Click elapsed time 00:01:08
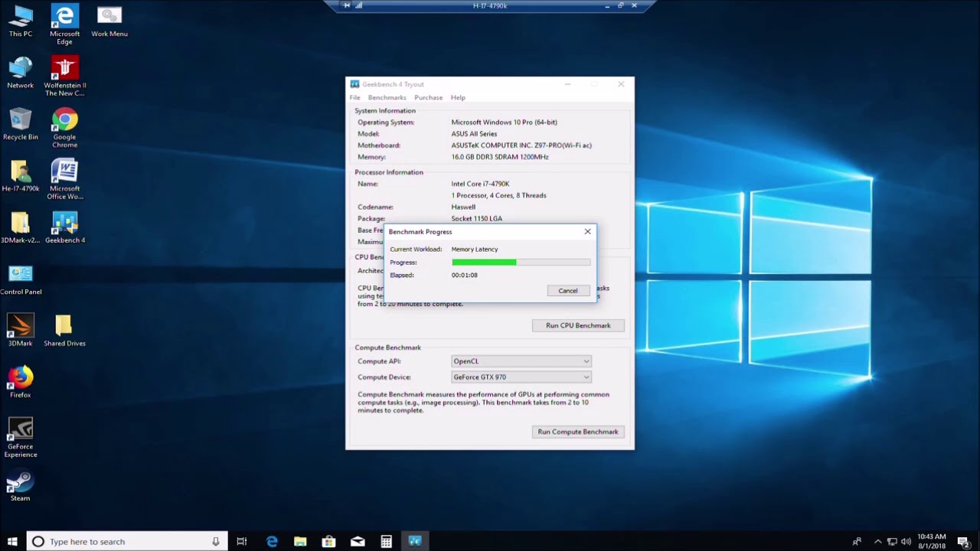Viewport: 980px width, 551px height. (465, 275)
